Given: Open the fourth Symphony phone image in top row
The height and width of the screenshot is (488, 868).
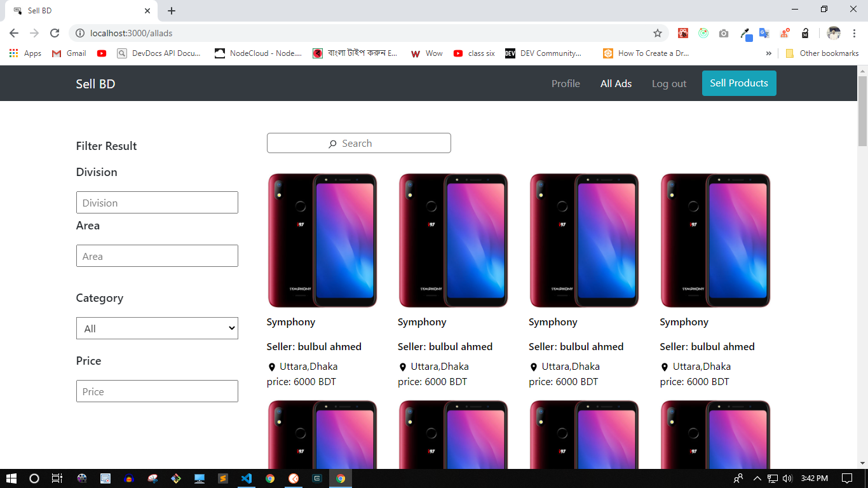Looking at the screenshot, I should [x=715, y=240].
